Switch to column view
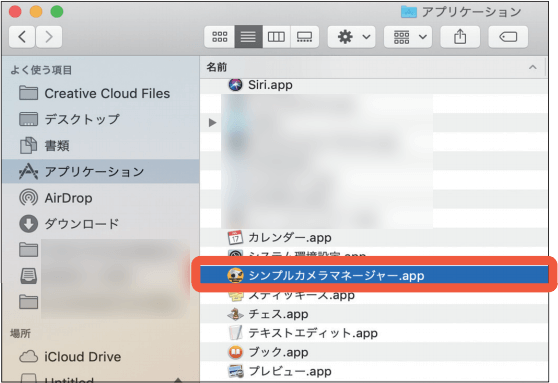Viewport: 558px width, 383px height. pos(276,37)
